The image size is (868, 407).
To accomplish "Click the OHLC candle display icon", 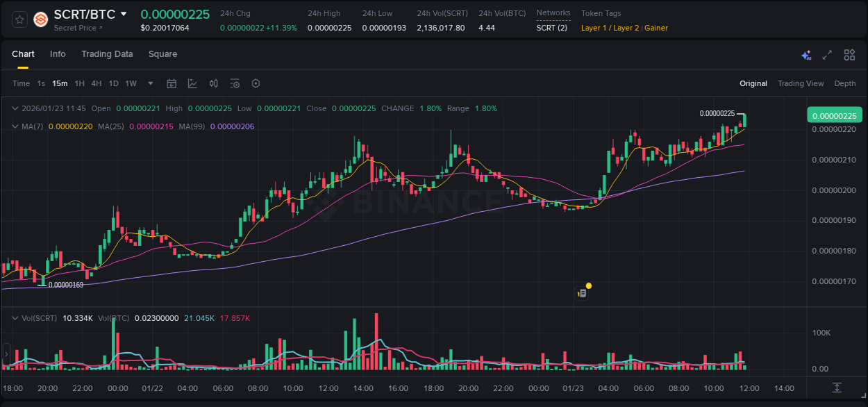I will [x=214, y=83].
